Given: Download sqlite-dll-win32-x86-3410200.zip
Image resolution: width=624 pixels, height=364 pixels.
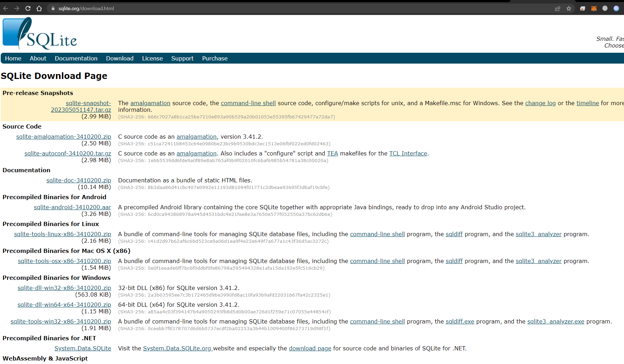Looking at the screenshot, I should click(64, 288).
